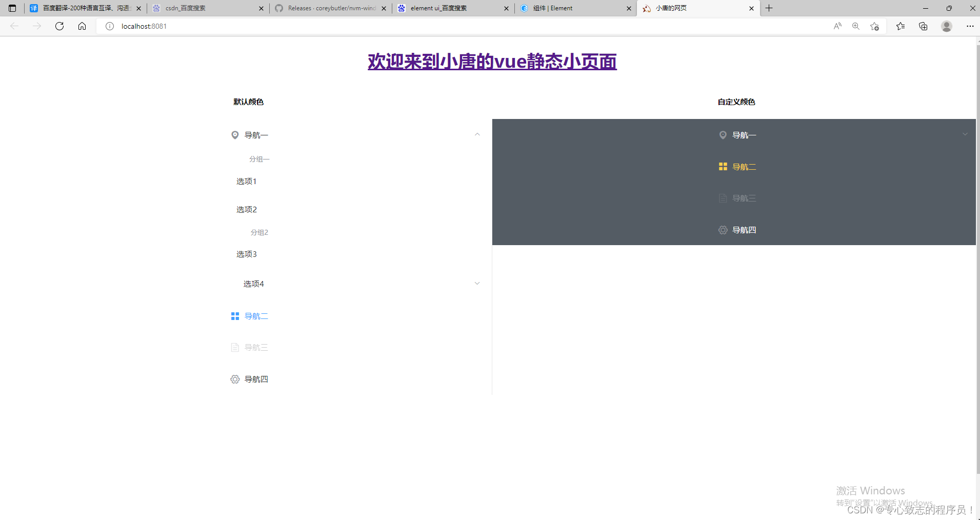The width and height of the screenshot is (980, 520).
Task: Add this page to favorites star icon
Action: [875, 26]
